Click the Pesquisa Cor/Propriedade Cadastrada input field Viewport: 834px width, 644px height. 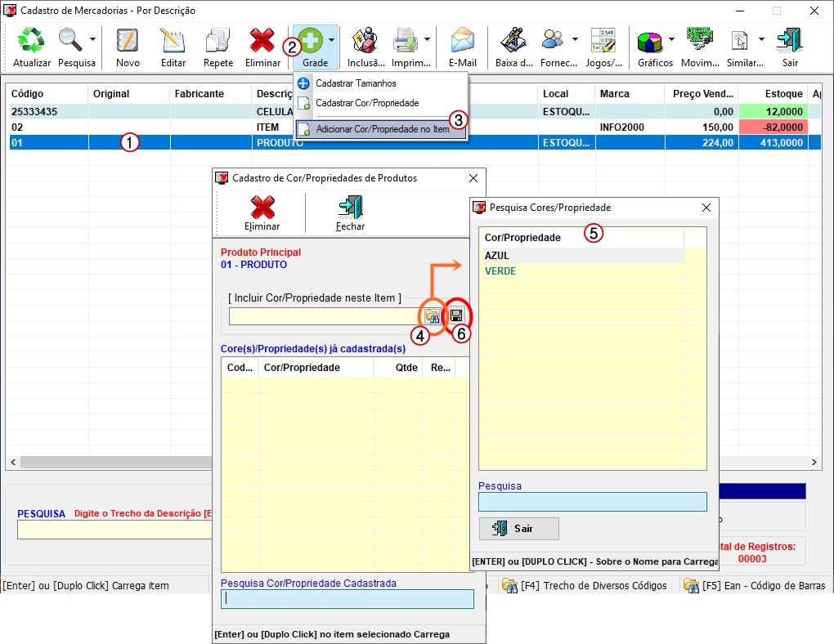pyautogui.click(x=347, y=599)
